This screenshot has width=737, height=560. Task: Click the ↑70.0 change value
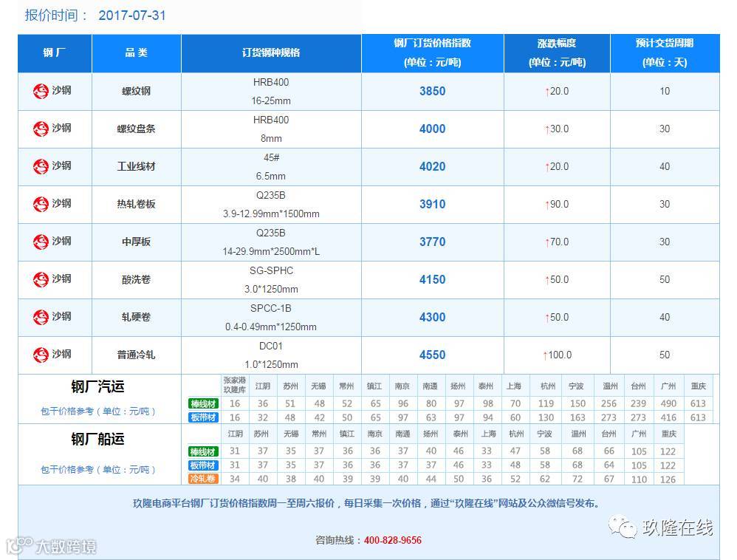point(557,242)
